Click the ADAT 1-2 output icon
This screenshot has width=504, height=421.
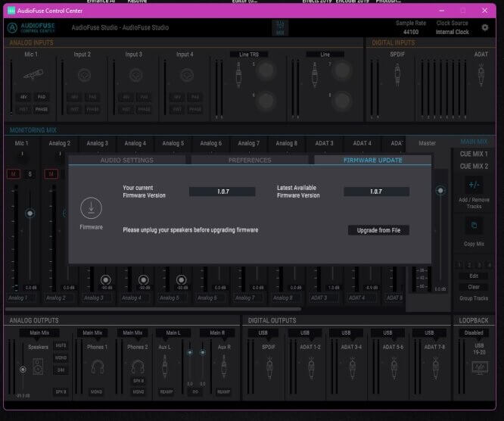click(x=311, y=368)
